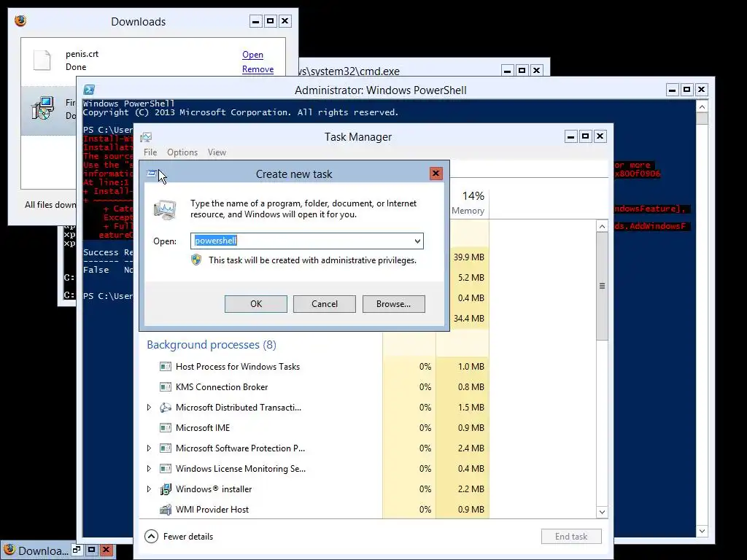Click the Run dialog graphic icon
Screen dimensions: 747x560
click(165, 209)
